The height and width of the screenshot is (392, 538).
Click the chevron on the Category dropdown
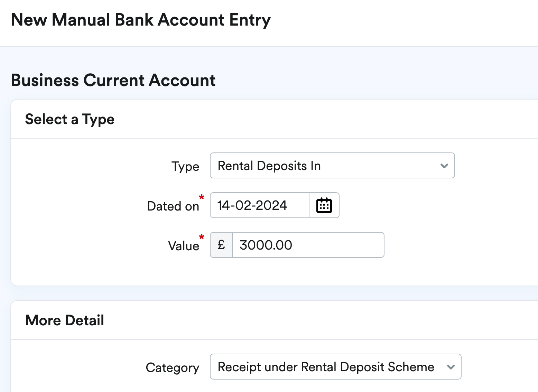451,367
